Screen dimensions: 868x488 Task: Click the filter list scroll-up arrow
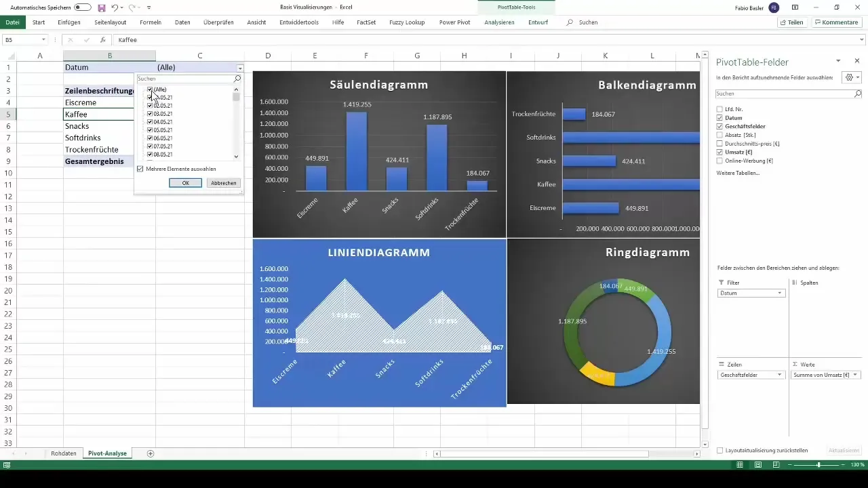click(x=236, y=89)
